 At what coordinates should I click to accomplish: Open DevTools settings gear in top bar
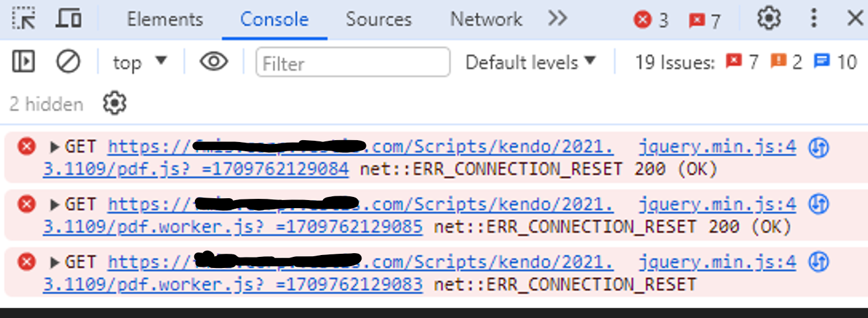[x=769, y=19]
